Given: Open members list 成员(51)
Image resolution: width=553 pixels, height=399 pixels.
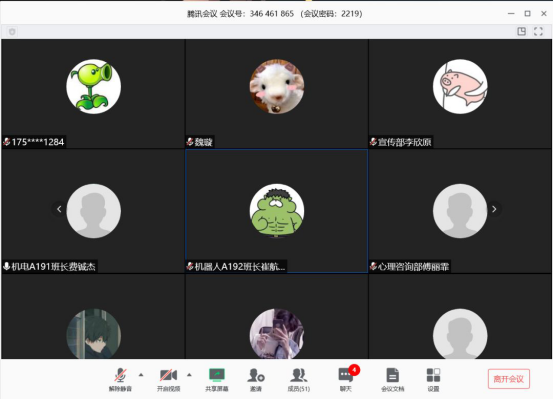Looking at the screenshot, I should click(299, 379).
